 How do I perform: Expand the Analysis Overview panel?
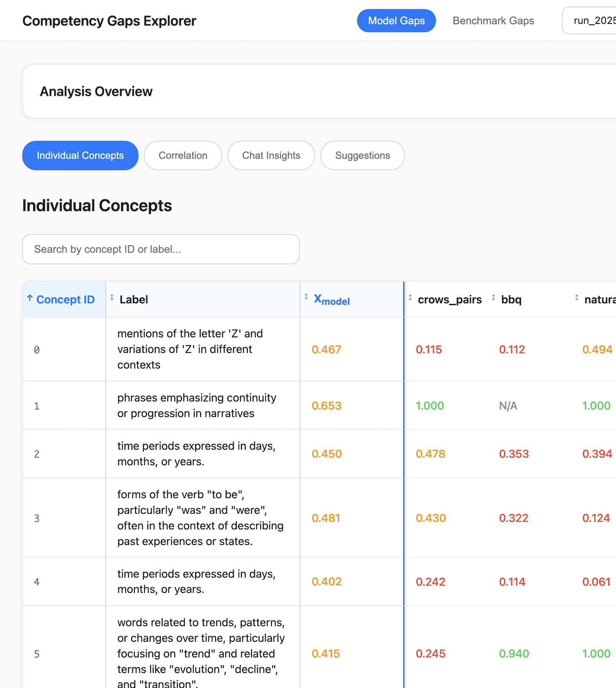[319, 91]
